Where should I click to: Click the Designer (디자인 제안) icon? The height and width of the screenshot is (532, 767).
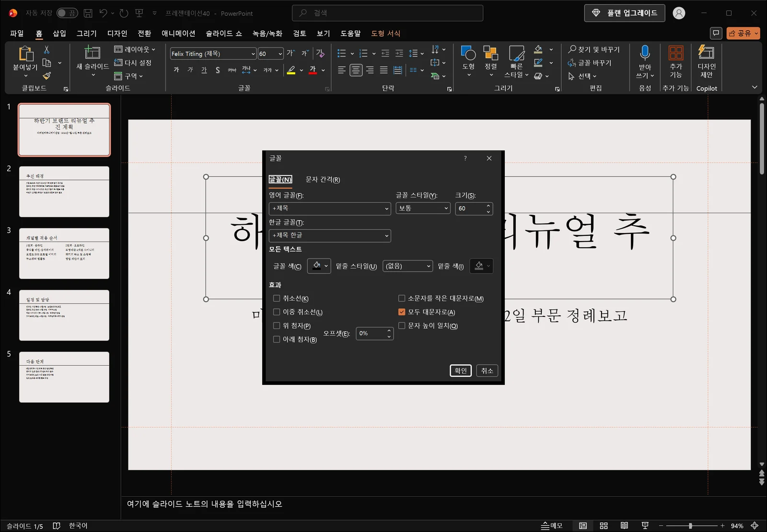coord(706,52)
